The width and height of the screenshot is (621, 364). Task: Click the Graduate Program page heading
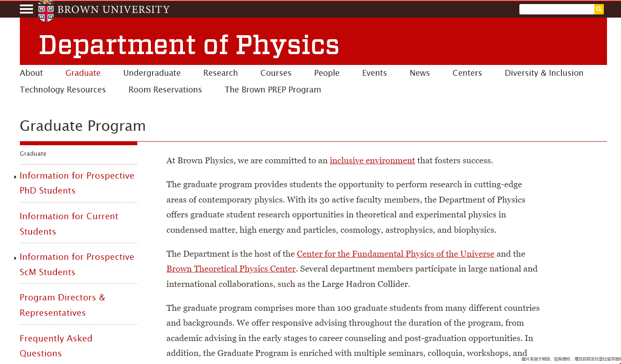click(x=83, y=126)
